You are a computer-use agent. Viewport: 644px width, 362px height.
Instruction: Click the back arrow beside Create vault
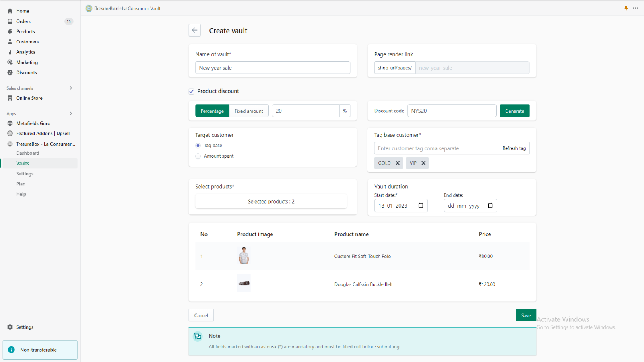coord(194,30)
